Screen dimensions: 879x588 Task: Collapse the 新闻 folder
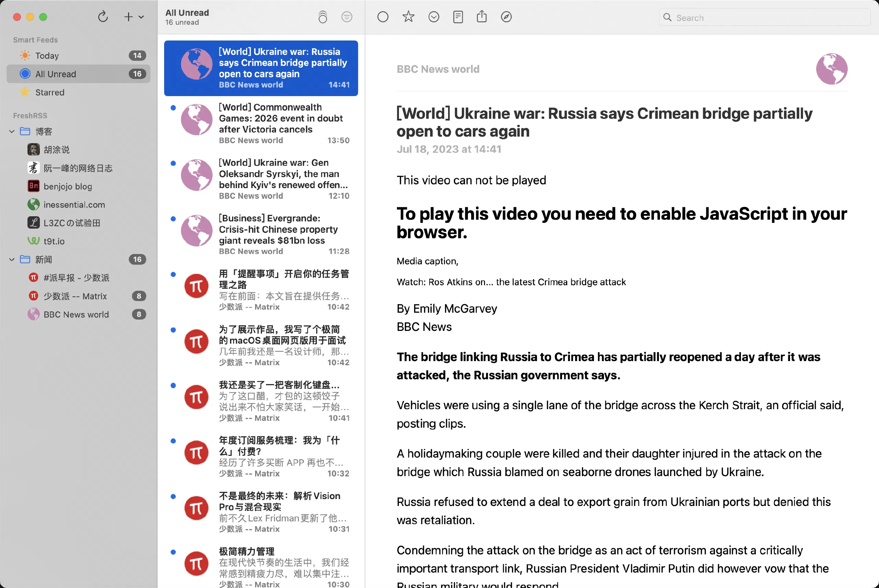click(11, 259)
